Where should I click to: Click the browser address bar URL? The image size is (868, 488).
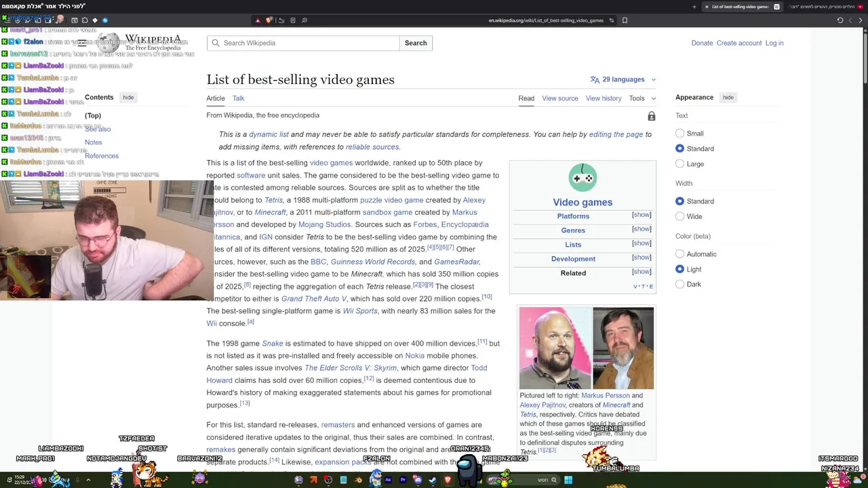point(546,20)
